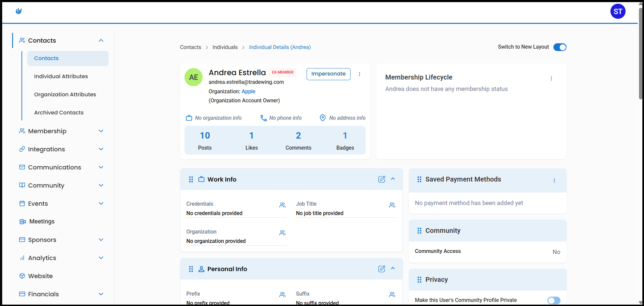Turn off Switch to New Layout toggle
644x306 pixels.
560,47
